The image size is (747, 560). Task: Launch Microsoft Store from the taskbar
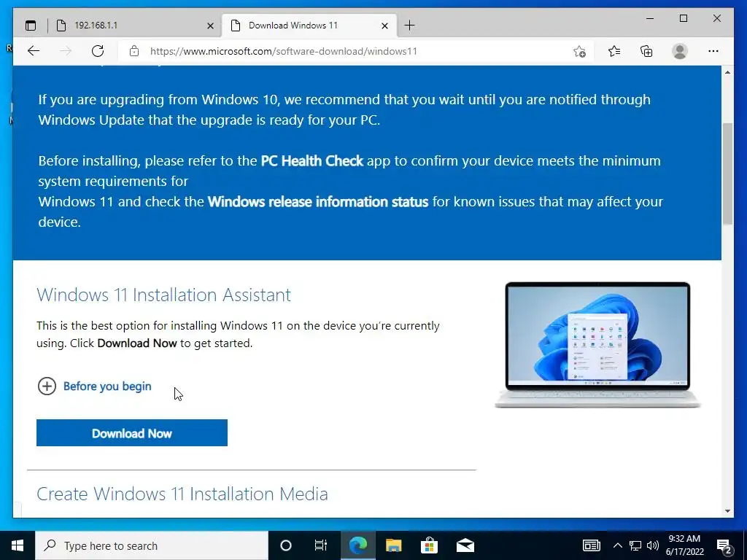pyautogui.click(x=429, y=545)
